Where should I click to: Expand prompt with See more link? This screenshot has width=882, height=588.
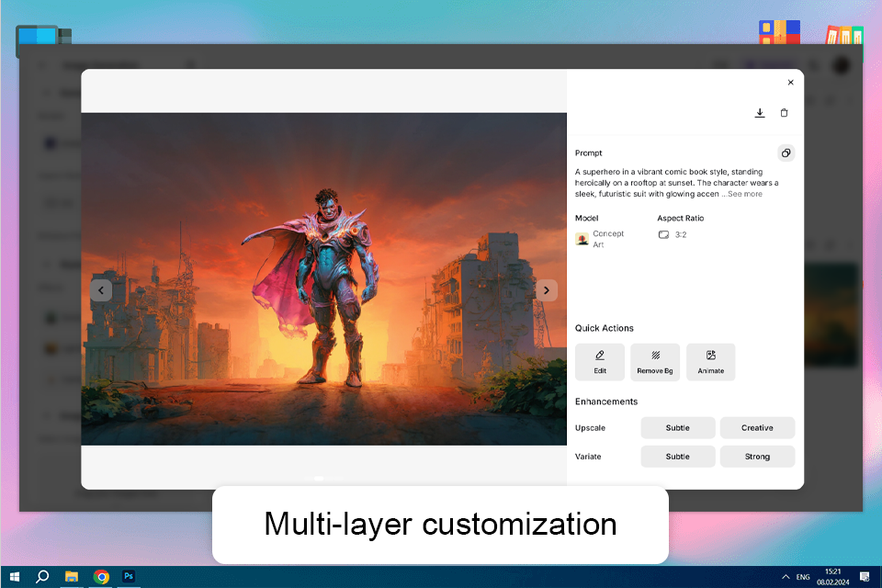(x=745, y=194)
